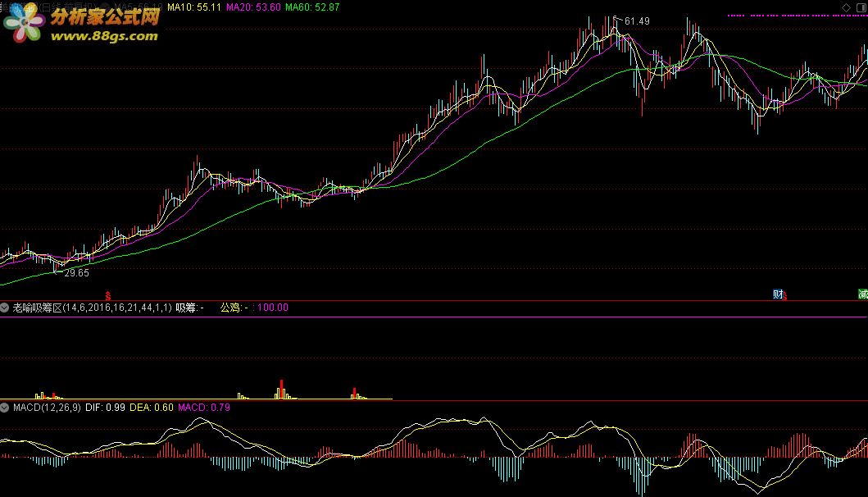Select the MA10: 55.11 label
Viewport: 868px width, 497px height.
pyautogui.click(x=194, y=7)
